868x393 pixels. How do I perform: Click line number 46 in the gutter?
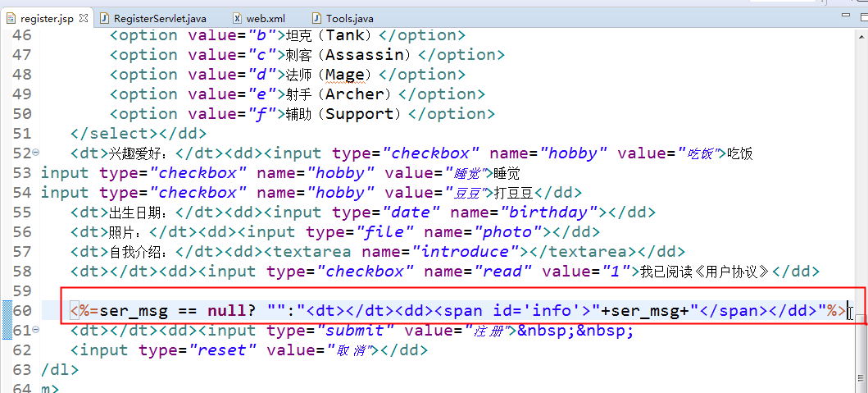coord(21,35)
